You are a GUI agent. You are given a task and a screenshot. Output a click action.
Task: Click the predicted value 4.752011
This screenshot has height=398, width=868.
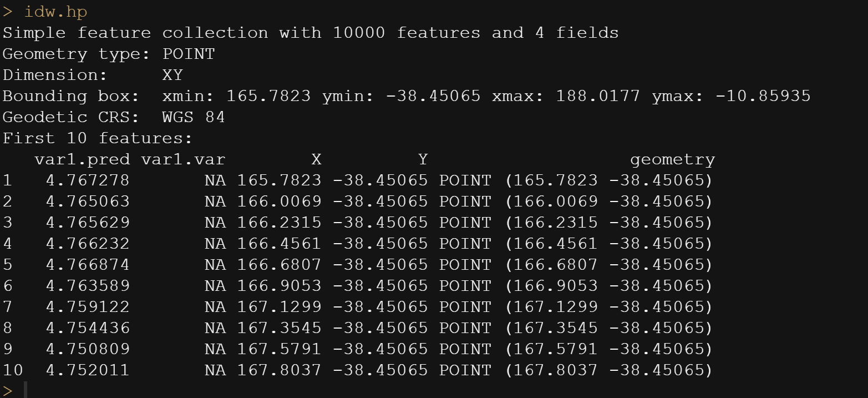click(88, 370)
